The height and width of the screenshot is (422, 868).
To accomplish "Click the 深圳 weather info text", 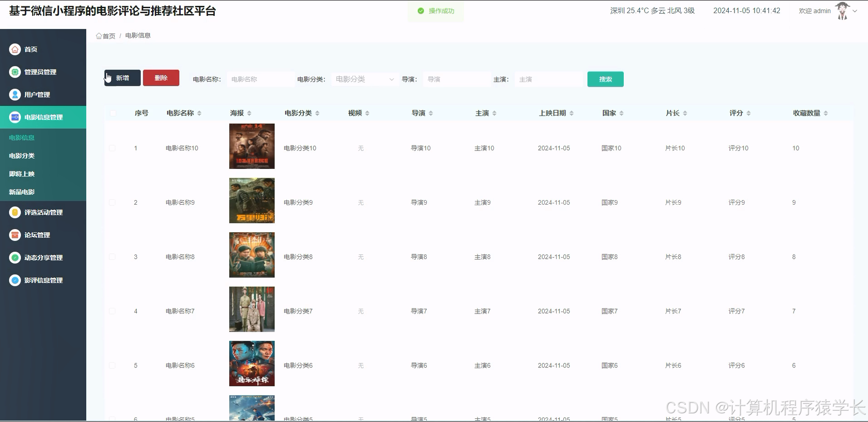I will (x=652, y=10).
